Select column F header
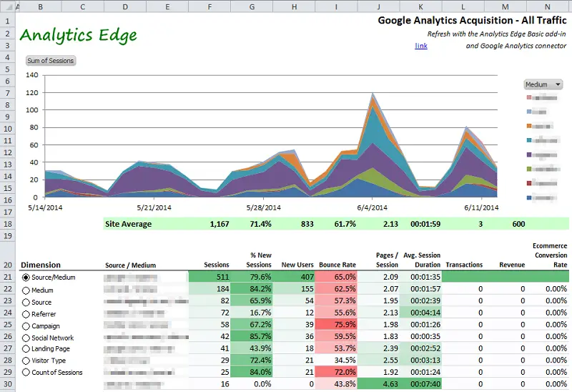The image size is (572, 392). (209, 6)
